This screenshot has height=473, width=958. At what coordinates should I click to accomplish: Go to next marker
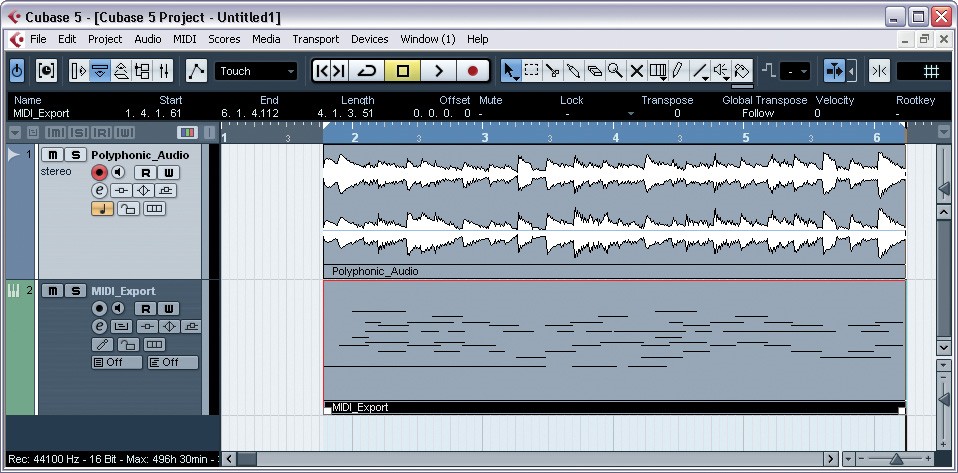point(338,71)
